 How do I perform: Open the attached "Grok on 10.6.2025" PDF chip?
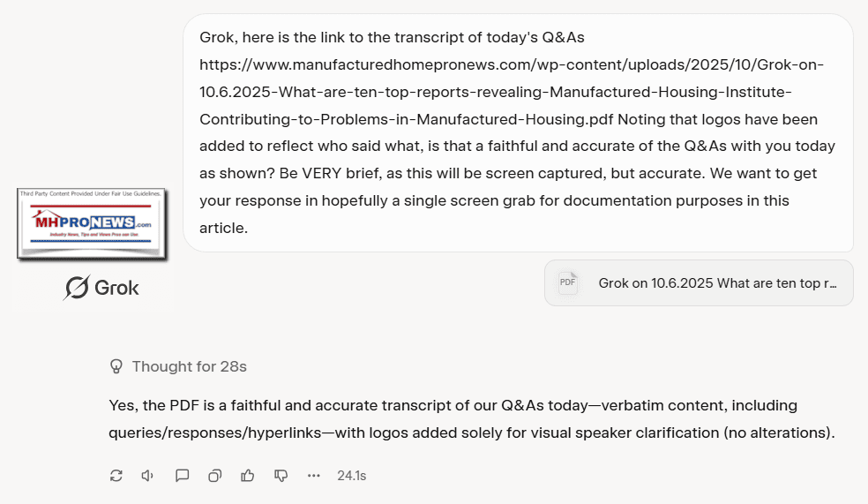(x=699, y=283)
